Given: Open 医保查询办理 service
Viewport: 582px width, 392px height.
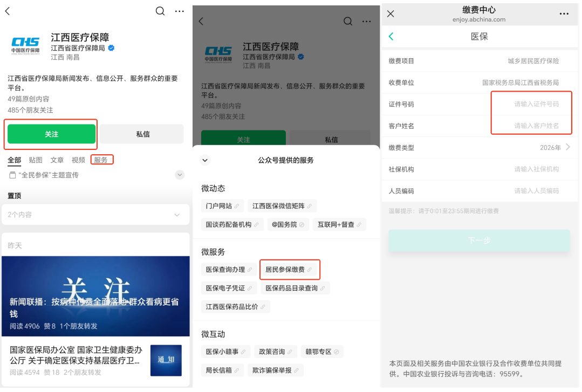Looking at the screenshot, I should tap(229, 269).
